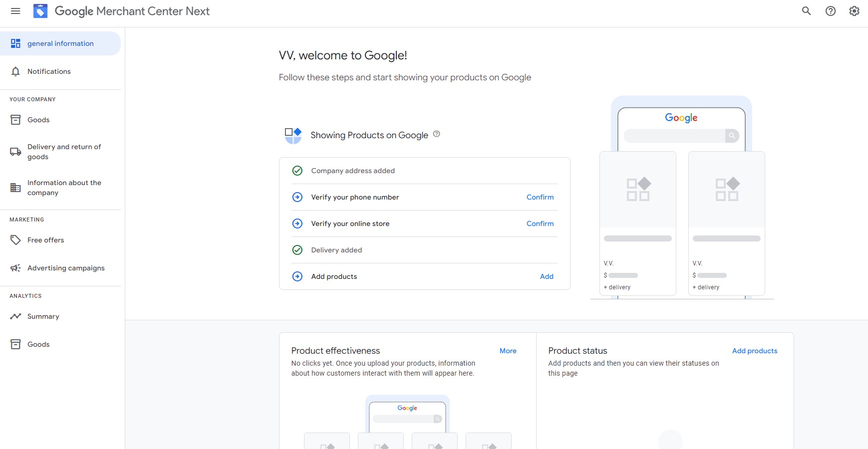Open the hamburger main menu
Viewport: 868px width, 449px height.
tap(15, 11)
